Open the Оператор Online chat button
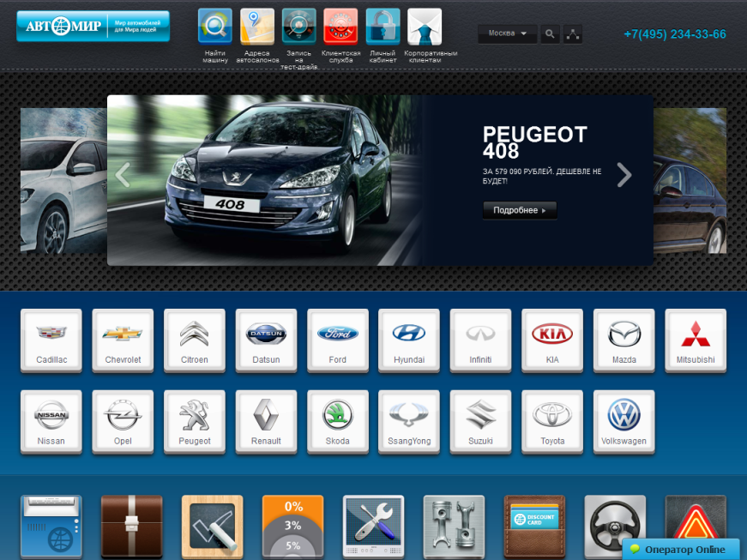Image resolution: width=747 pixels, height=560 pixels. (681, 550)
